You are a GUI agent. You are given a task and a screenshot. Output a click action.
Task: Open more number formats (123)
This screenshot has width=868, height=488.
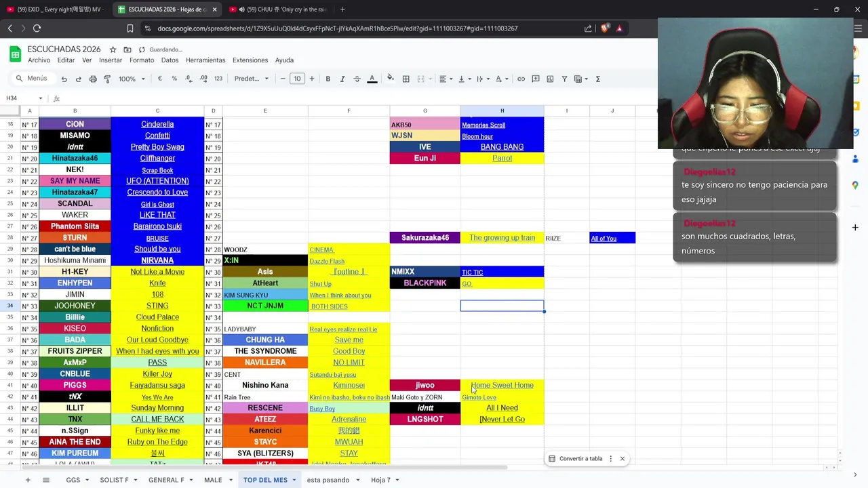[218, 79]
